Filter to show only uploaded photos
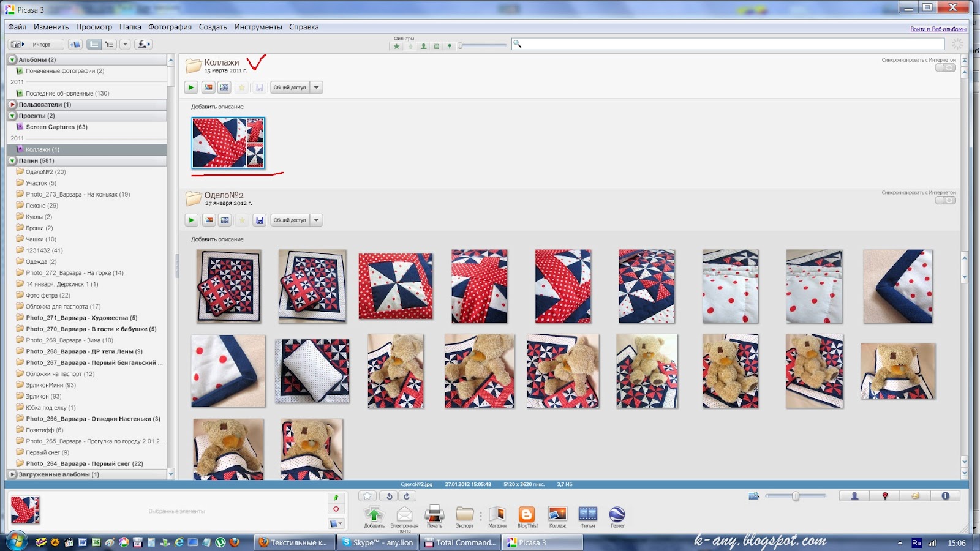 coord(410,46)
